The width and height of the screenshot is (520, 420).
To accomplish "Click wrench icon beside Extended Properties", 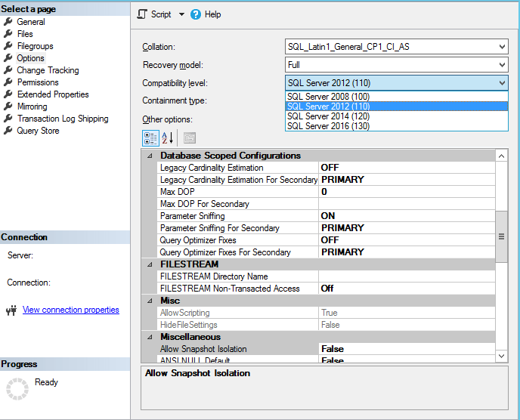I will point(8,94).
